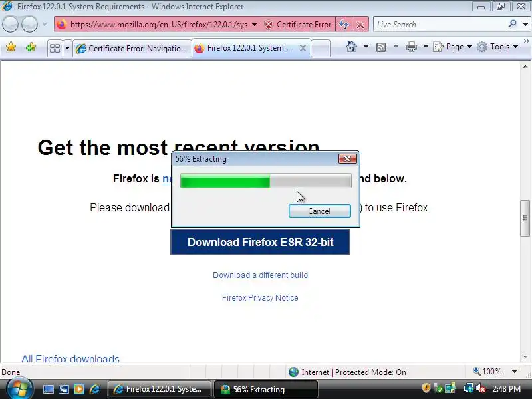Screen dimensions: 532x399
Task: Open the Favorites Center star icon
Action: coord(11,47)
